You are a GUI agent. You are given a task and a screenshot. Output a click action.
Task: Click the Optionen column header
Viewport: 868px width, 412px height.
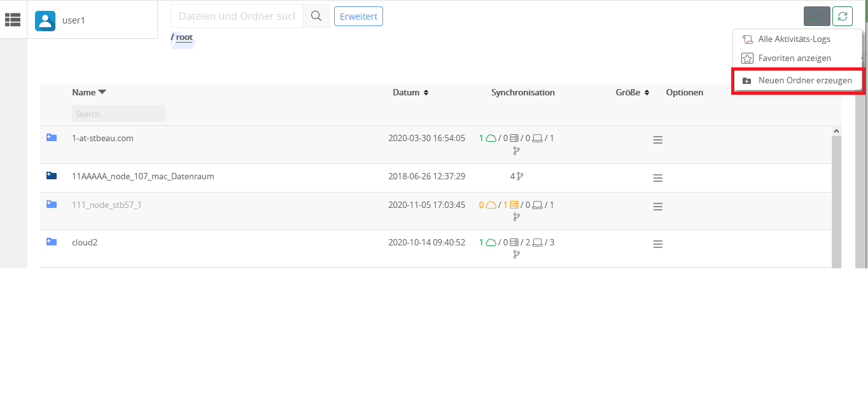tap(685, 92)
